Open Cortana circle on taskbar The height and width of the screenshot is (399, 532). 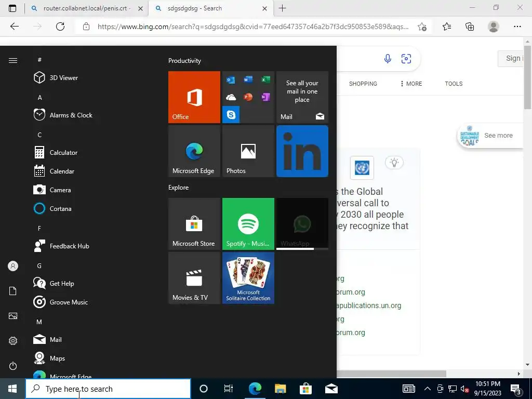(204, 389)
